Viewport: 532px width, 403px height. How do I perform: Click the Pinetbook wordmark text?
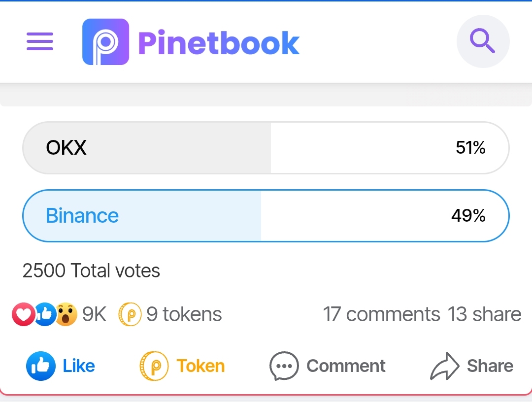[x=219, y=42]
